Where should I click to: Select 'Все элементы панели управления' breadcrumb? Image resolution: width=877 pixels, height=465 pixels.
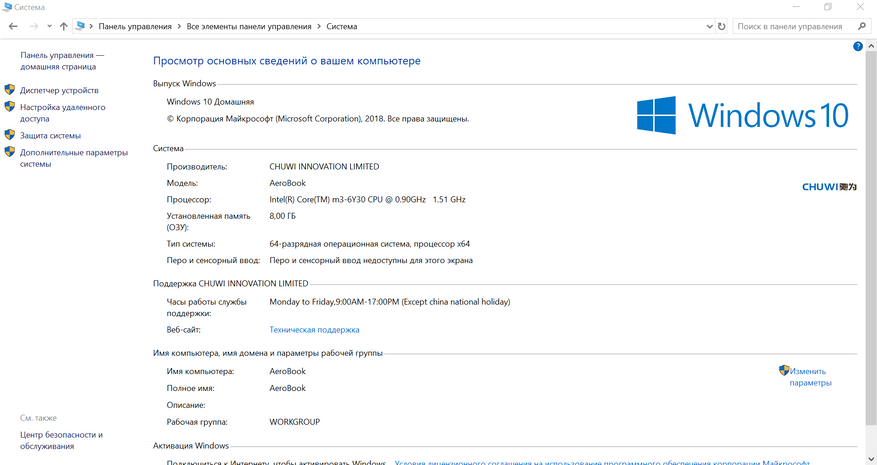(x=256, y=26)
